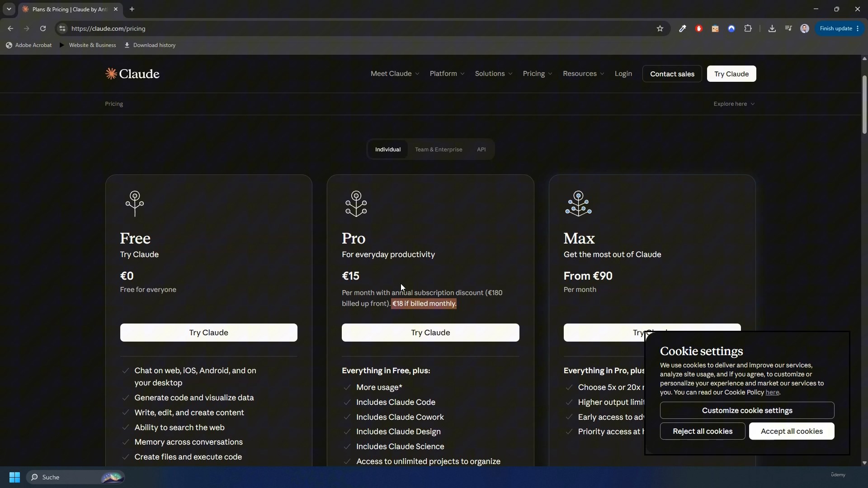Expand the Meet Claude menu
This screenshot has height=488, width=868.
pyautogui.click(x=395, y=74)
